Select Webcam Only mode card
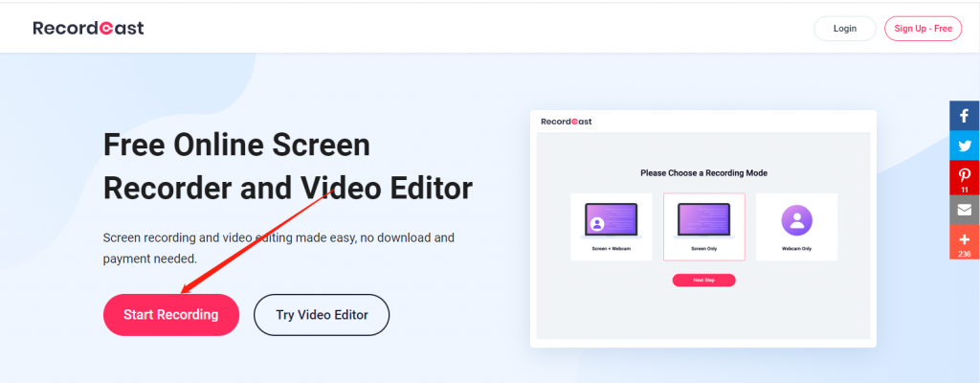 [x=797, y=227]
